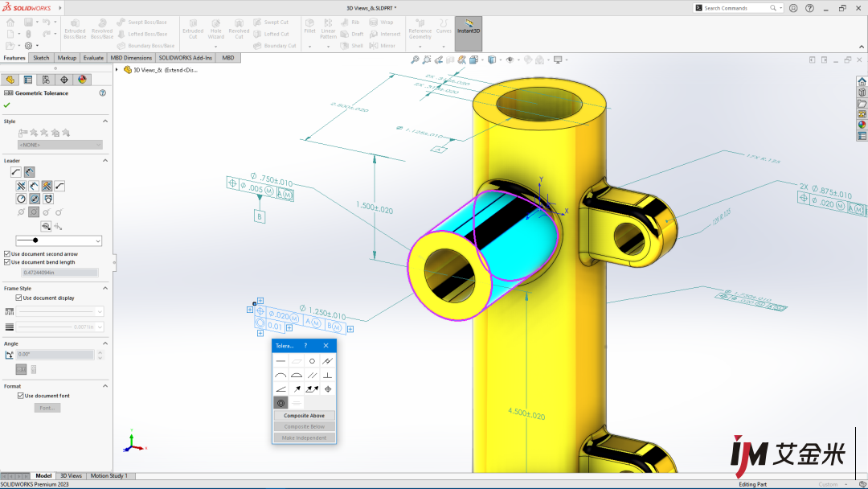The width and height of the screenshot is (868, 489).
Task: Switch to the 3D Views bottom tab
Action: [71, 475]
